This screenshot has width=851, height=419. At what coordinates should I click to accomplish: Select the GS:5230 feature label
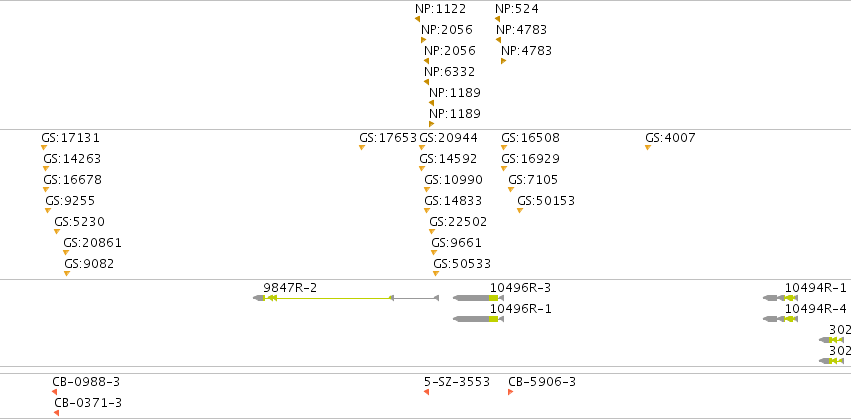pos(79,221)
